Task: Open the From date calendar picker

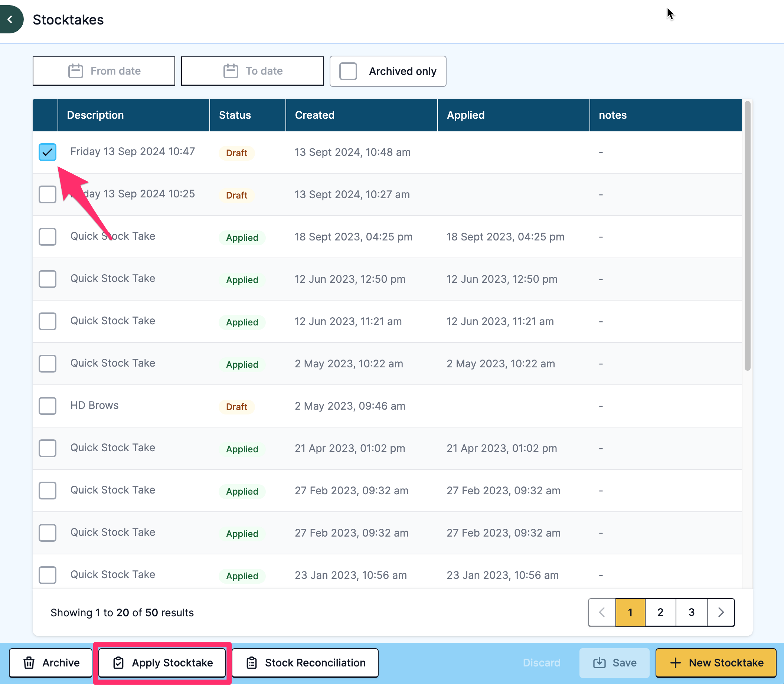Action: (104, 71)
